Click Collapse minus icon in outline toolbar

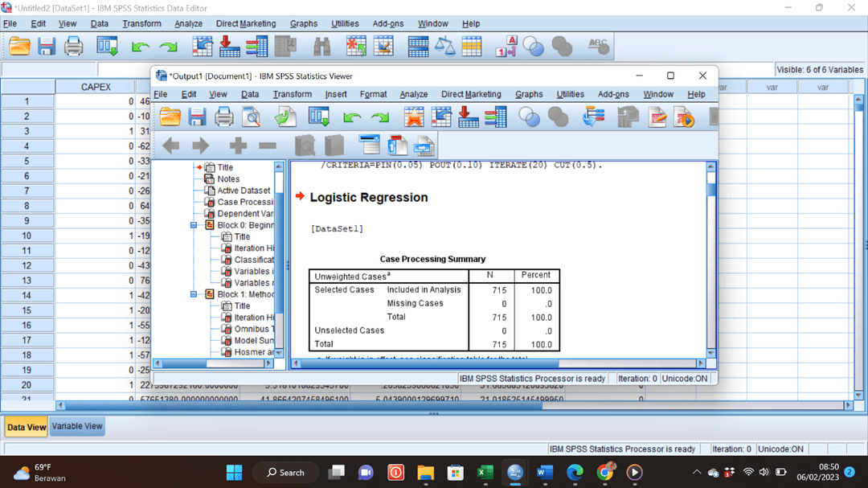(x=268, y=146)
